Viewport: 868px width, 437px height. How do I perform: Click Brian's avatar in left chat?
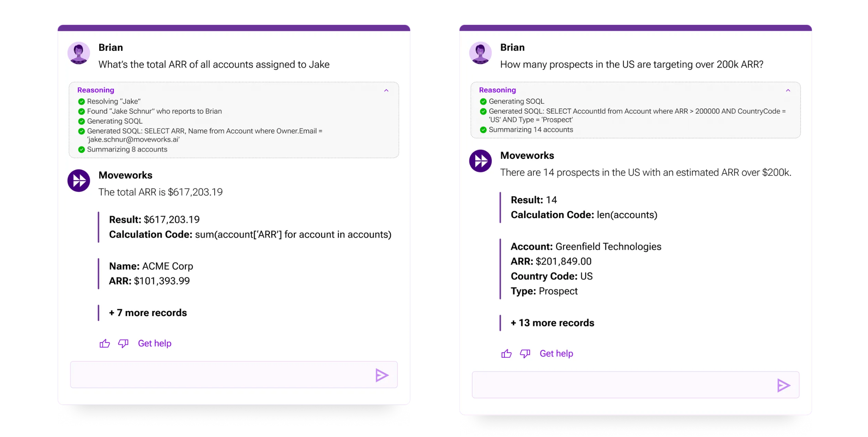pyautogui.click(x=79, y=53)
